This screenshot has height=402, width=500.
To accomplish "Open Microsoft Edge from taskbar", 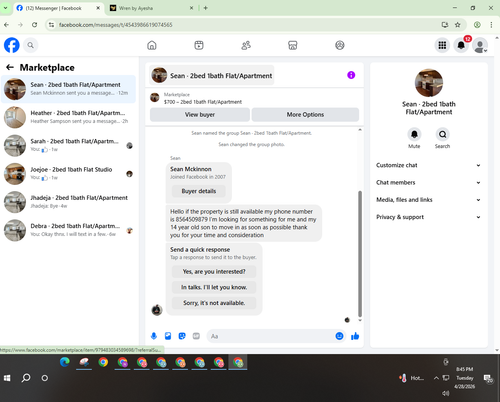I will [65, 362].
